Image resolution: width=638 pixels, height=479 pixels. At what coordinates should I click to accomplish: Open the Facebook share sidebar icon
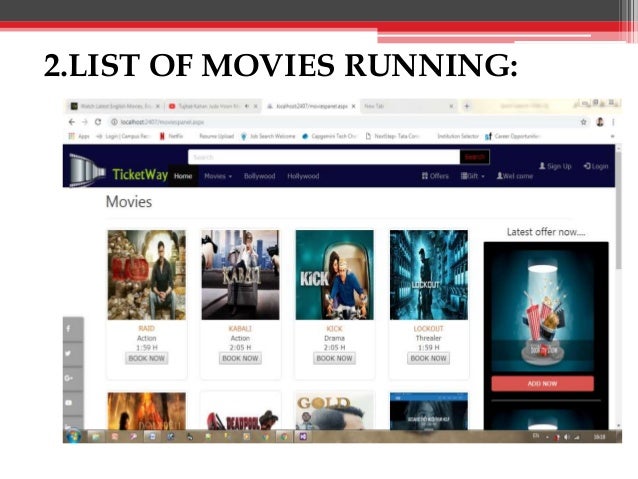click(x=73, y=329)
